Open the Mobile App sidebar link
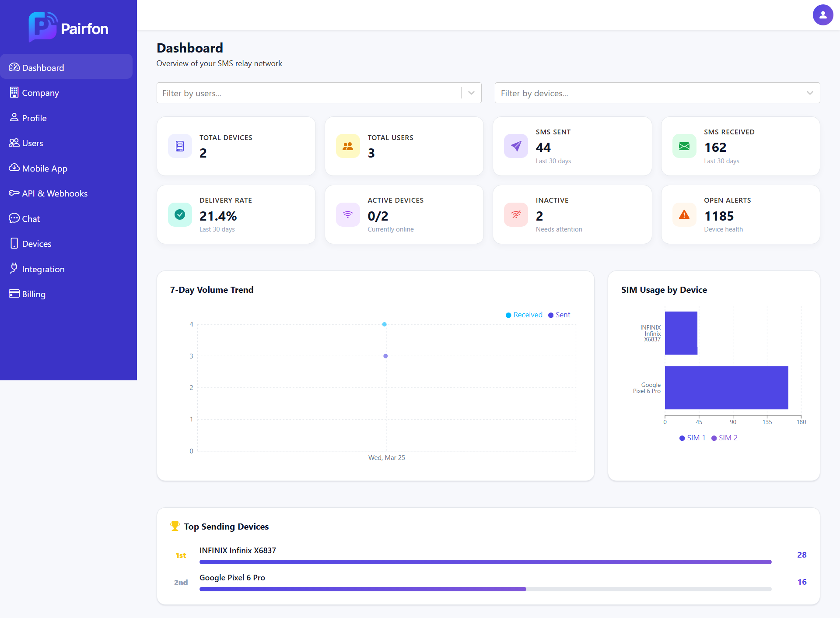This screenshot has height=618, width=840. pyautogui.click(x=45, y=169)
